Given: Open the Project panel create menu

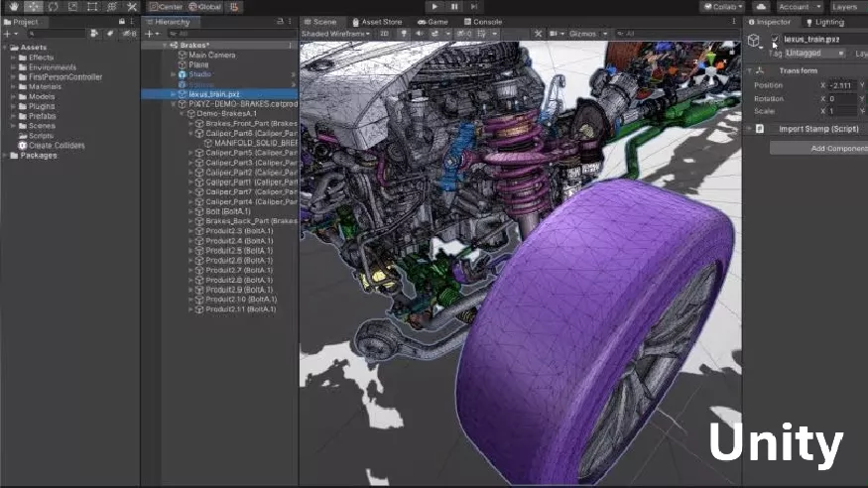Looking at the screenshot, I should click(x=11, y=34).
